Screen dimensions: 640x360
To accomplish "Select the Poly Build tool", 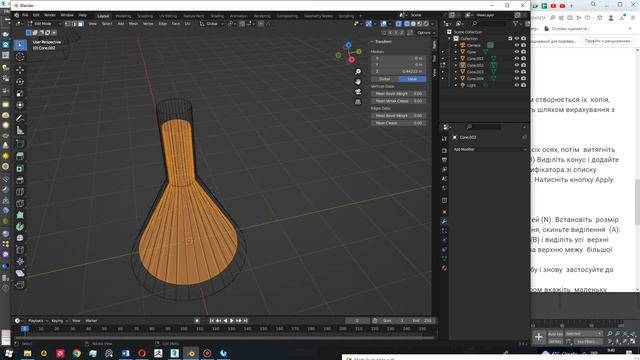I will pos(20,215).
